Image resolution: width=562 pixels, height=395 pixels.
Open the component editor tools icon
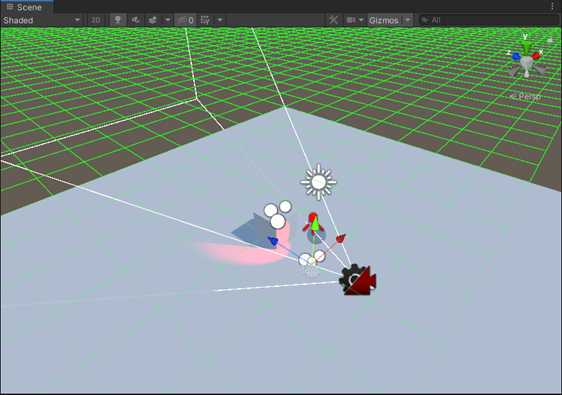tap(333, 20)
